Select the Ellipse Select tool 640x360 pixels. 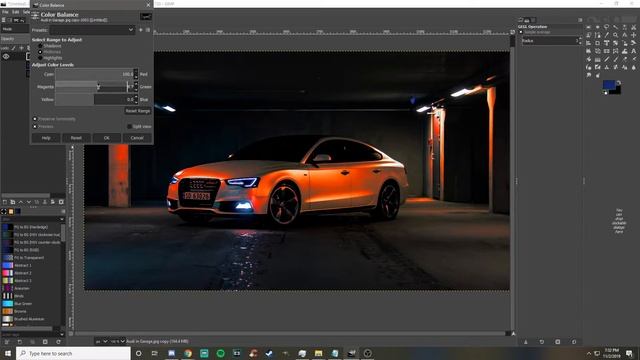(x=598, y=27)
